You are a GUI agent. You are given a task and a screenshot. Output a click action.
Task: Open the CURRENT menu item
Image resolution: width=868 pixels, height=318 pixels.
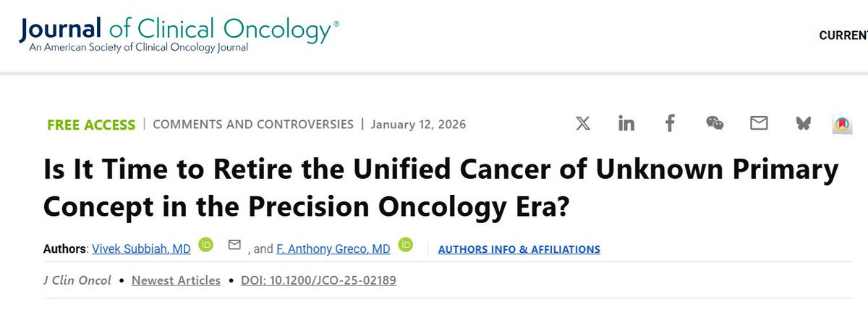[843, 35]
